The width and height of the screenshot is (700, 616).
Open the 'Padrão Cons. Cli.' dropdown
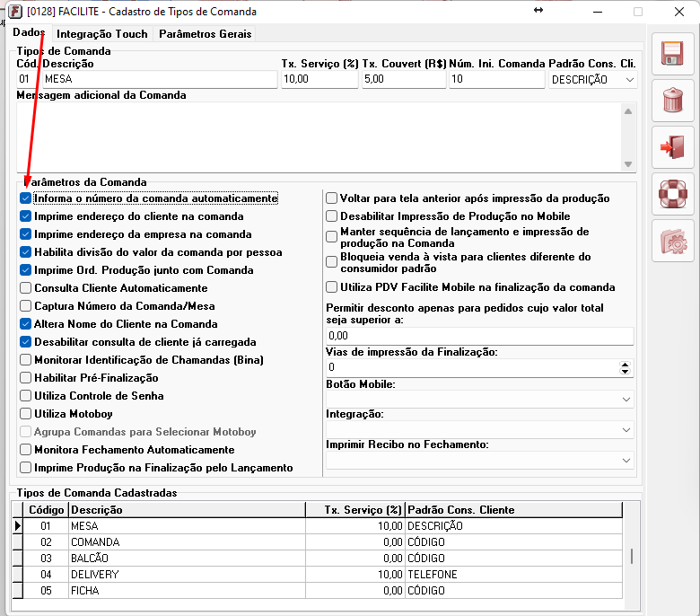click(629, 80)
